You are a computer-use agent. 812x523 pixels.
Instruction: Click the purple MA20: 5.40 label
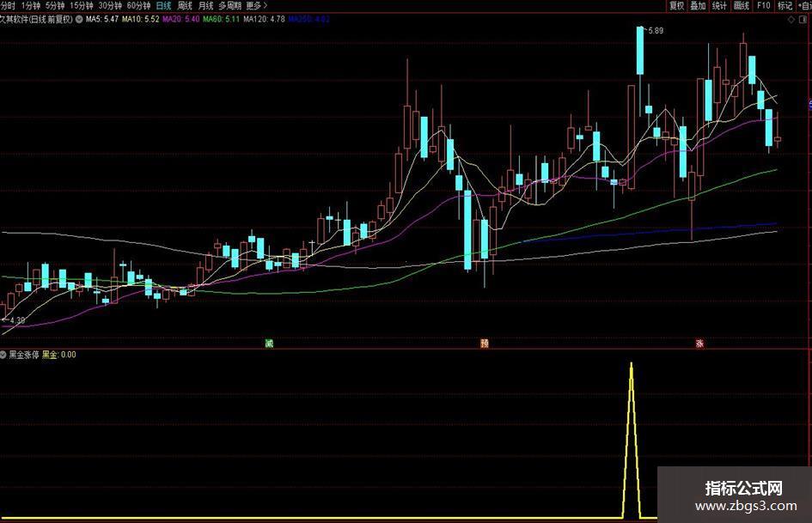(180, 19)
